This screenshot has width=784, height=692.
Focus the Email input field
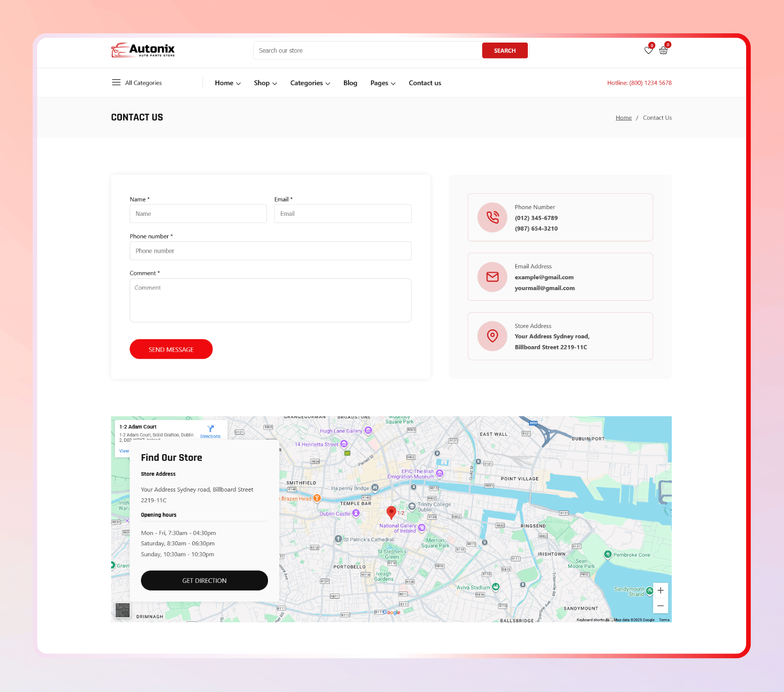pos(343,214)
